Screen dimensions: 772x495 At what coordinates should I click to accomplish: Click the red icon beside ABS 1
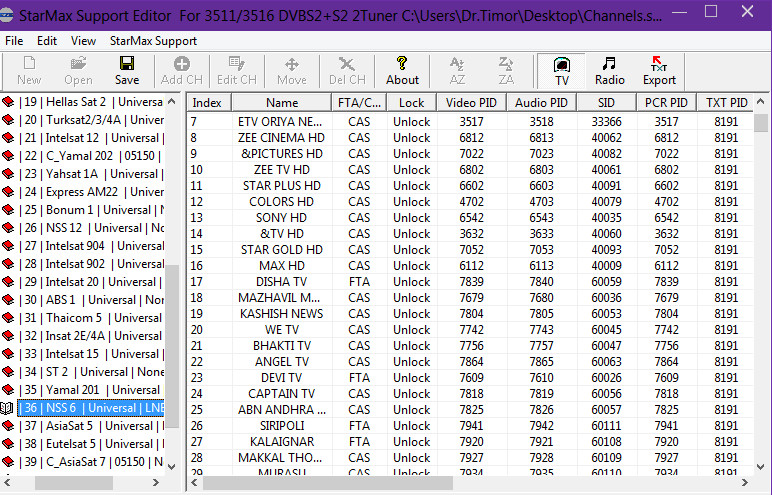coord(8,300)
